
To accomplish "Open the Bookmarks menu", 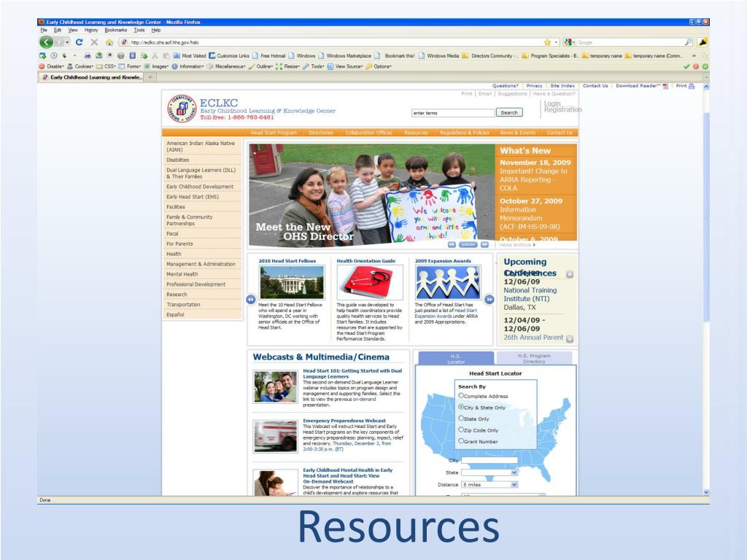I will point(116,30).
